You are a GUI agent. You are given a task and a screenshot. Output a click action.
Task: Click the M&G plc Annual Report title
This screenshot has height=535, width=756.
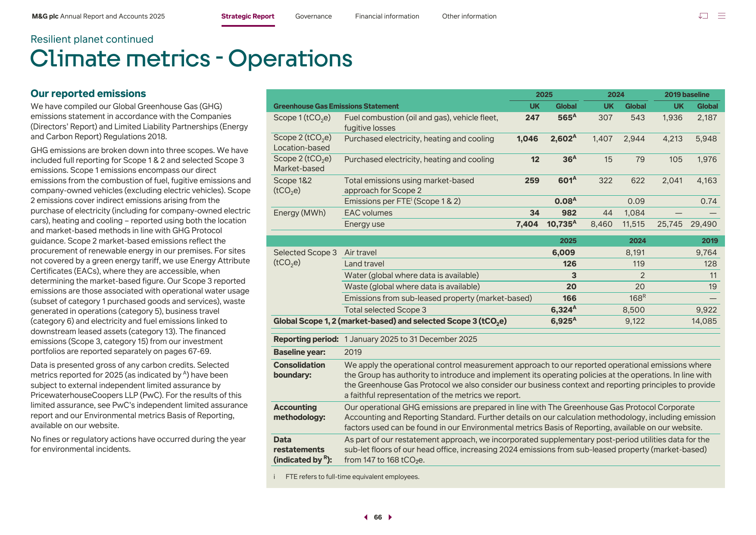98,16
